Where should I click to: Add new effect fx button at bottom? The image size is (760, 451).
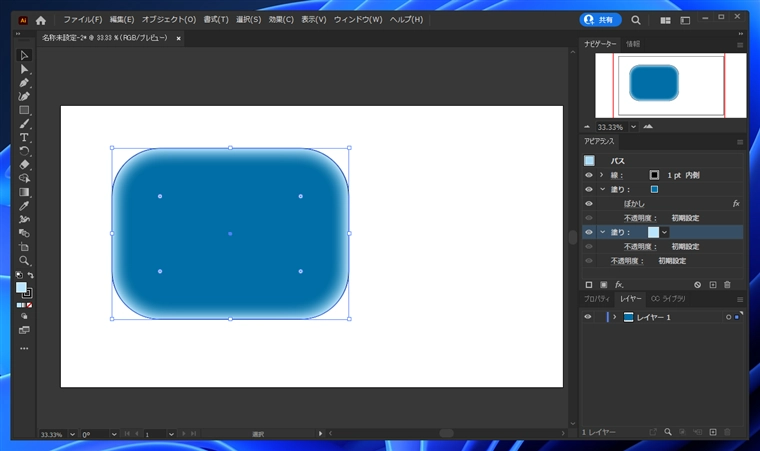(619, 285)
